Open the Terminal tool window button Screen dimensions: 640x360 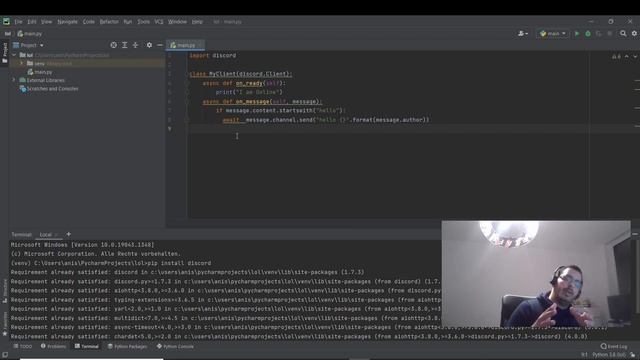point(87,346)
